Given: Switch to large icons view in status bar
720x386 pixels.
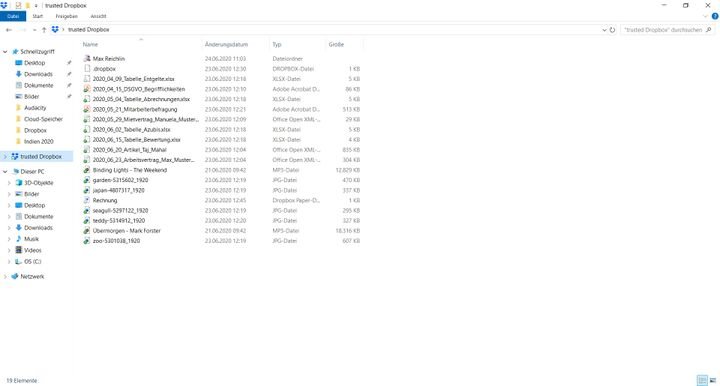Looking at the screenshot, I should click(x=713, y=380).
